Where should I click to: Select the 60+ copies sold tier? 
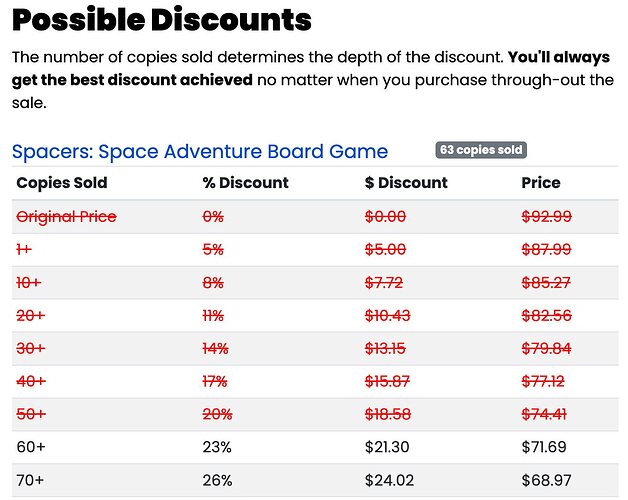click(31, 447)
